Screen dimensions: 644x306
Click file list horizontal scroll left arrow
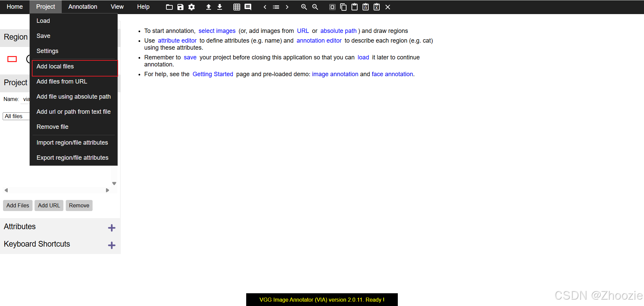point(6,190)
